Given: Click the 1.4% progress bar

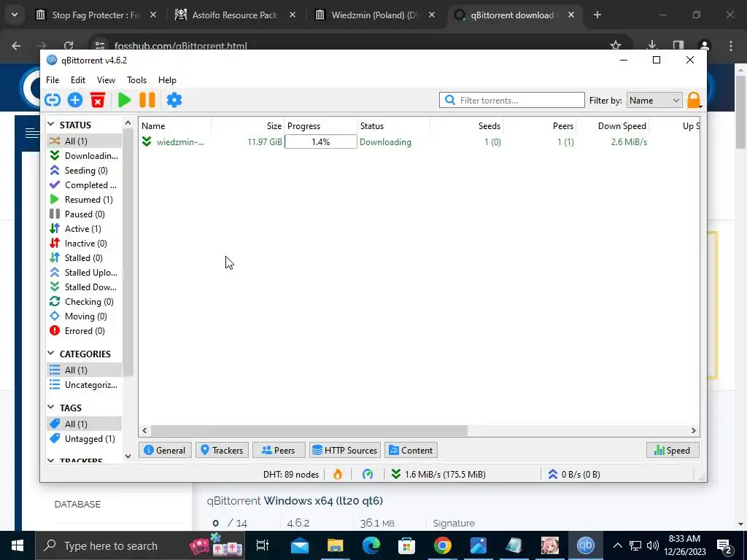Looking at the screenshot, I should [x=321, y=142].
